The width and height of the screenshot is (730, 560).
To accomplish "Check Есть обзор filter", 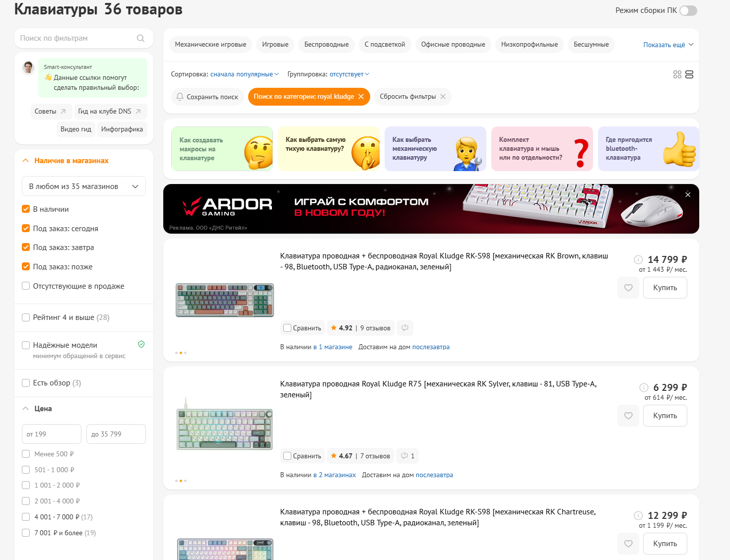I will coord(26,383).
